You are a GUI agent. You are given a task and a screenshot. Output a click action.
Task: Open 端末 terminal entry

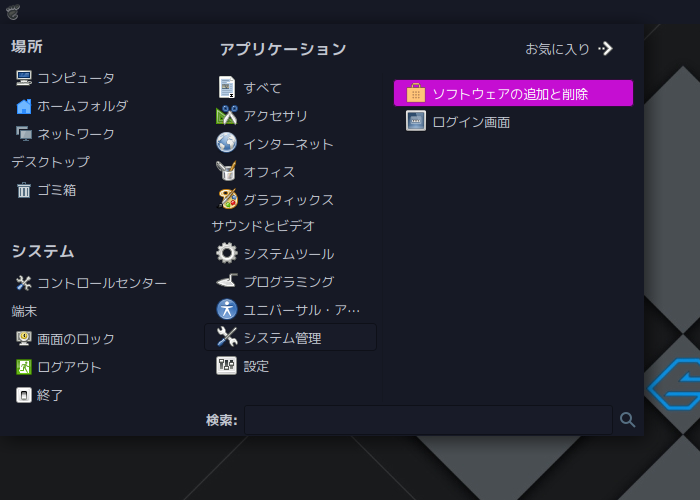(24, 311)
